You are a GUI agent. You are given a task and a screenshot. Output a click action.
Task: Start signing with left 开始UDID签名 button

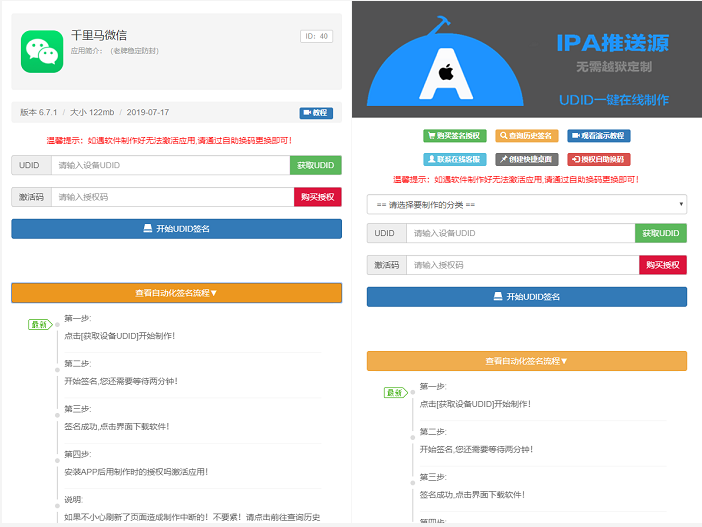176,229
